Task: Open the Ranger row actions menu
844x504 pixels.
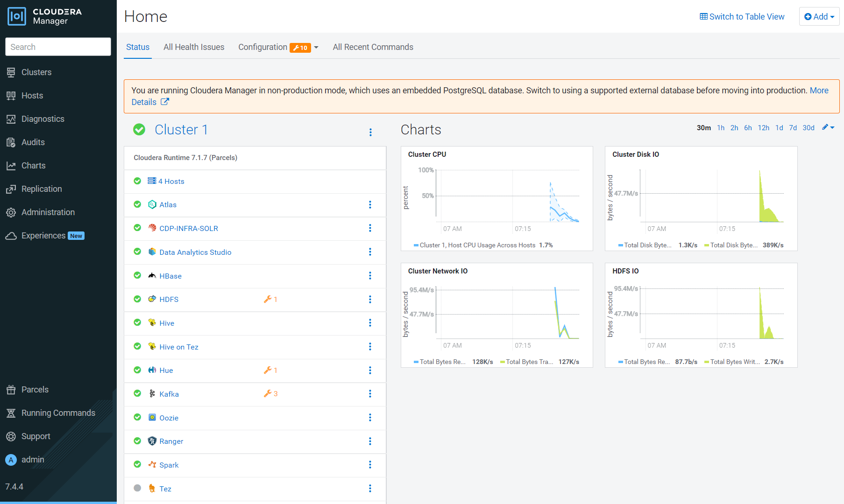Action: point(370,441)
